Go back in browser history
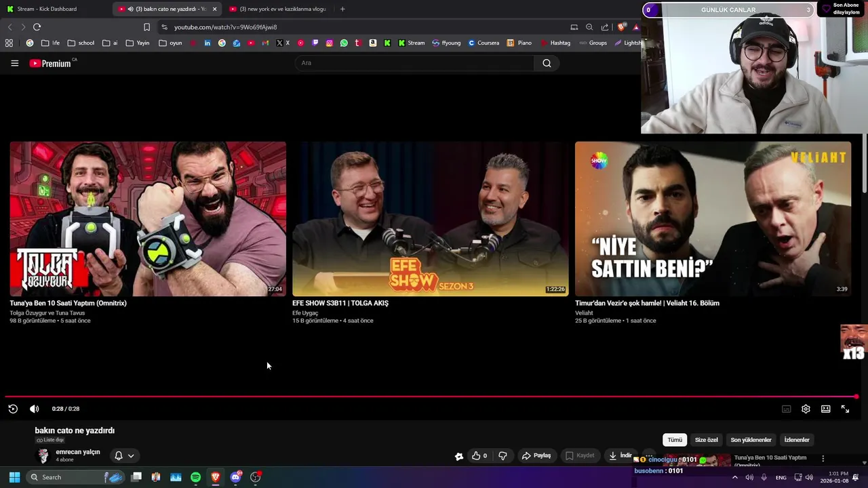The image size is (868, 488). 9,27
